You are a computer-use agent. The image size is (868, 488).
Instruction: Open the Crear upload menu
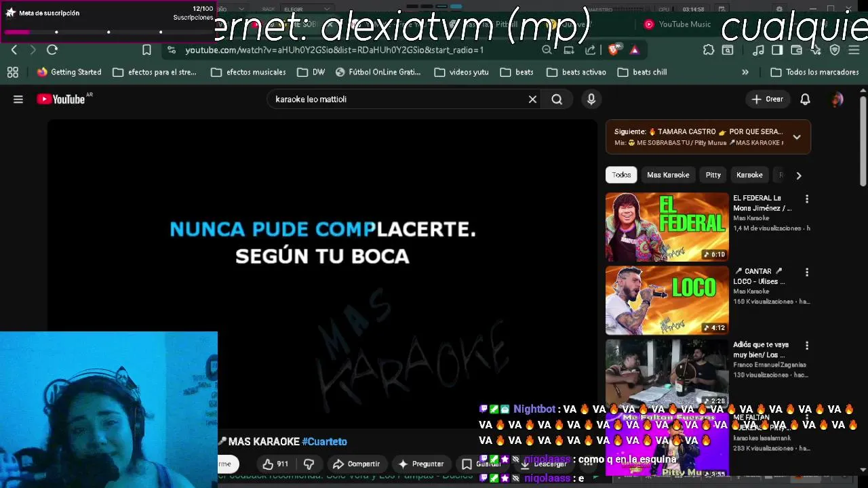tap(767, 99)
